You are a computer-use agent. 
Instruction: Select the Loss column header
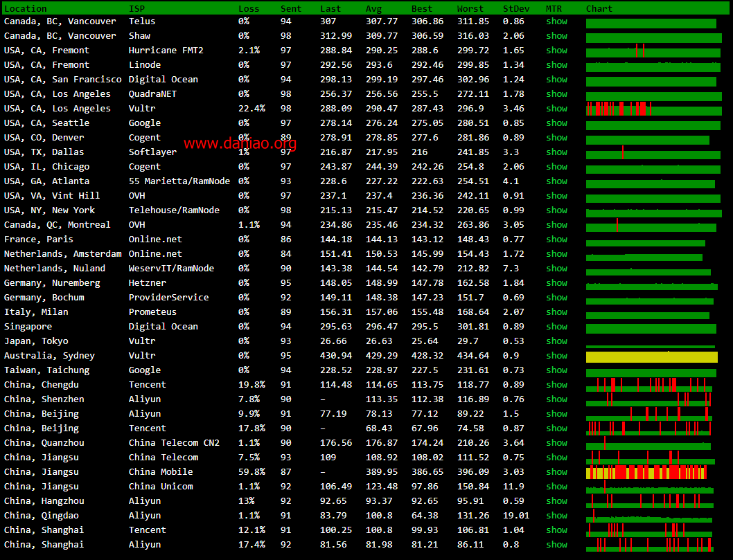[x=249, y=9]
